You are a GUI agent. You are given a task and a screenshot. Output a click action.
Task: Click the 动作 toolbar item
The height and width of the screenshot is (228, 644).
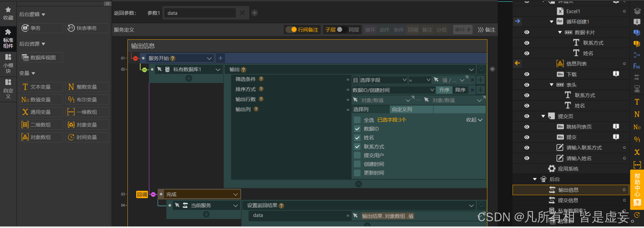[x=384, y=30]
